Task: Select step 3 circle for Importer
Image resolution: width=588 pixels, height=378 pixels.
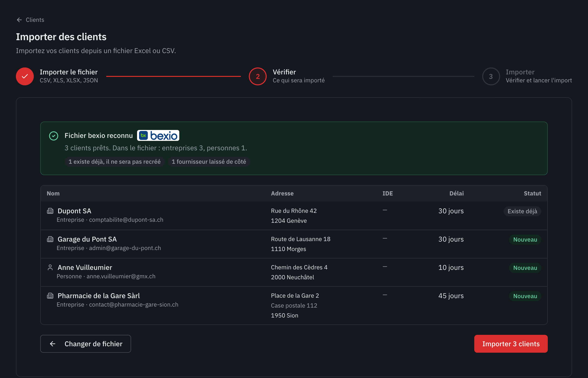Action: pos(491,76)
